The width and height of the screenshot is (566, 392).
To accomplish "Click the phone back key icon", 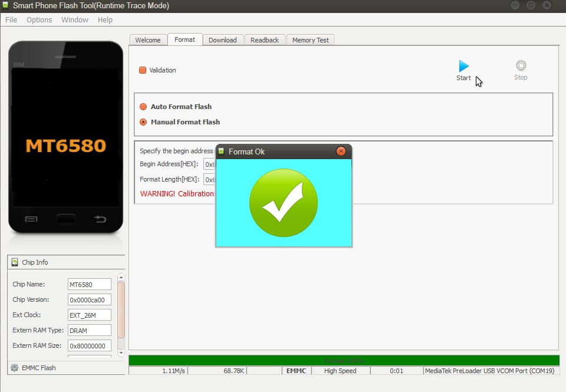I will (100, 219).
